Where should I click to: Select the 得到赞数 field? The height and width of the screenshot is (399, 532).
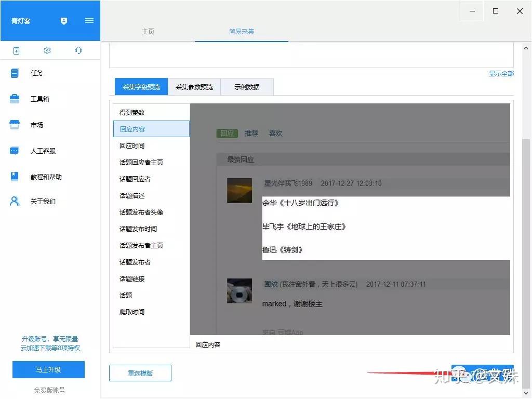pyautogui.click(x=151, y=112)
